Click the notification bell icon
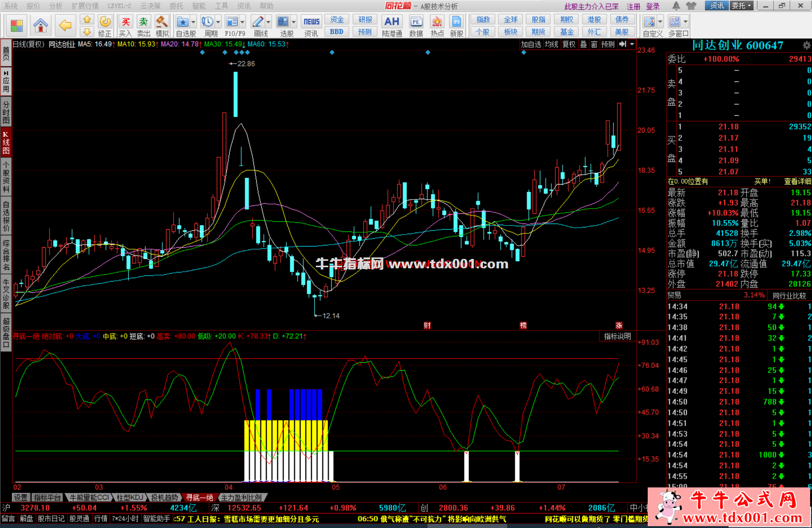Viewport: 812px width, 528px height. click(676, 6)
